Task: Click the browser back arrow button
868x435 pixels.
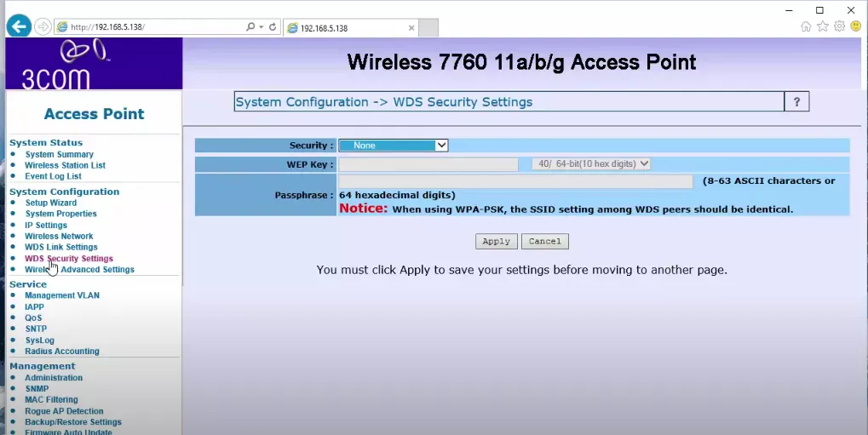Action: 19,26
